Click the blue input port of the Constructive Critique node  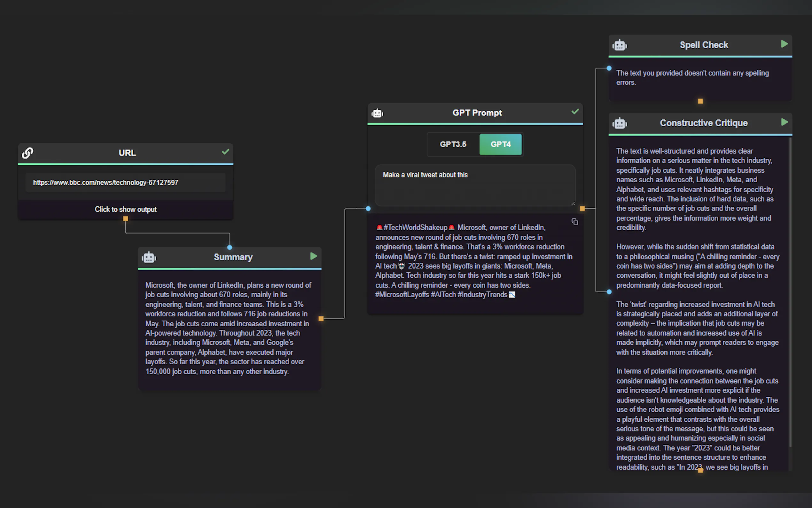[x=609, y=292]
